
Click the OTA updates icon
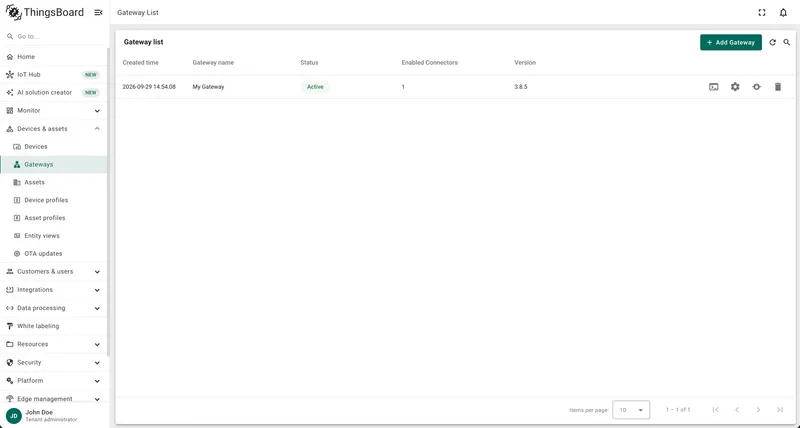point(17,254)
